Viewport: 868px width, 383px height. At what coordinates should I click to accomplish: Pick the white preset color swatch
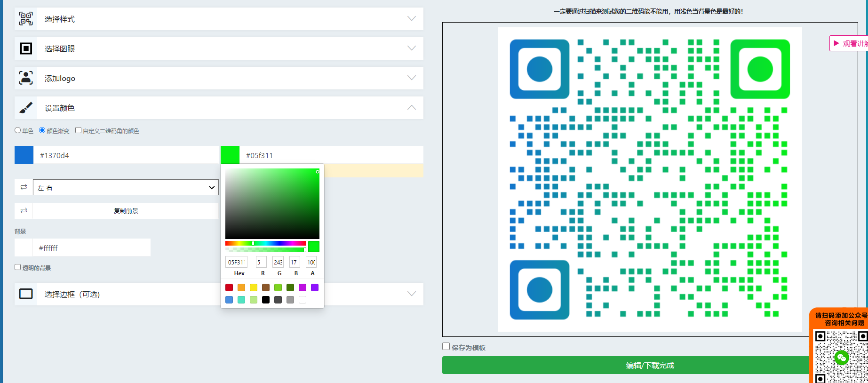(303, 300)
